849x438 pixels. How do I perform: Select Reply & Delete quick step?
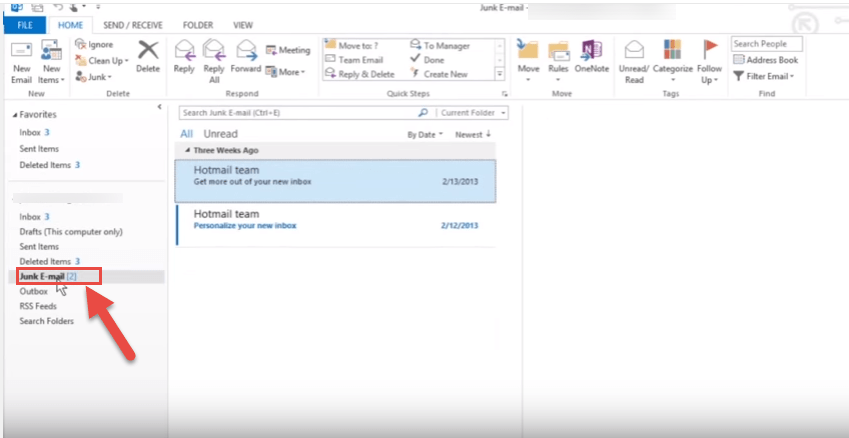(360, 74)
